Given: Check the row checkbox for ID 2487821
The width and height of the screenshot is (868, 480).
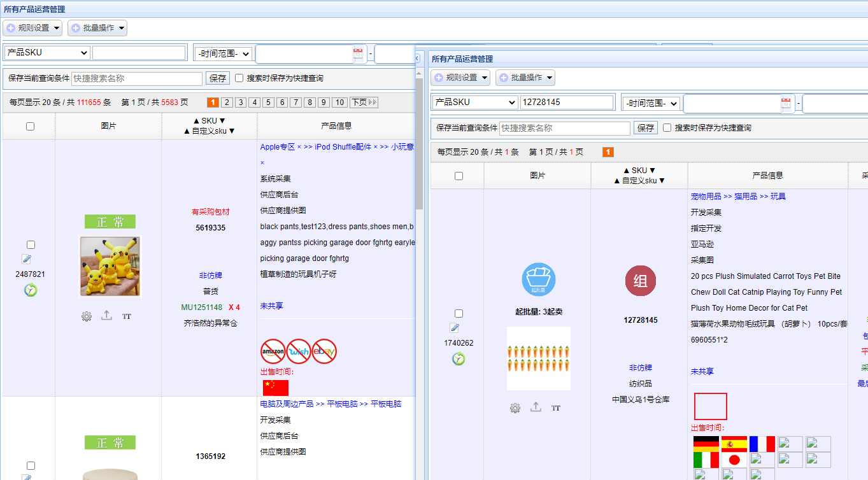Looking at the screenshot, I should click(x=31, y=245).
